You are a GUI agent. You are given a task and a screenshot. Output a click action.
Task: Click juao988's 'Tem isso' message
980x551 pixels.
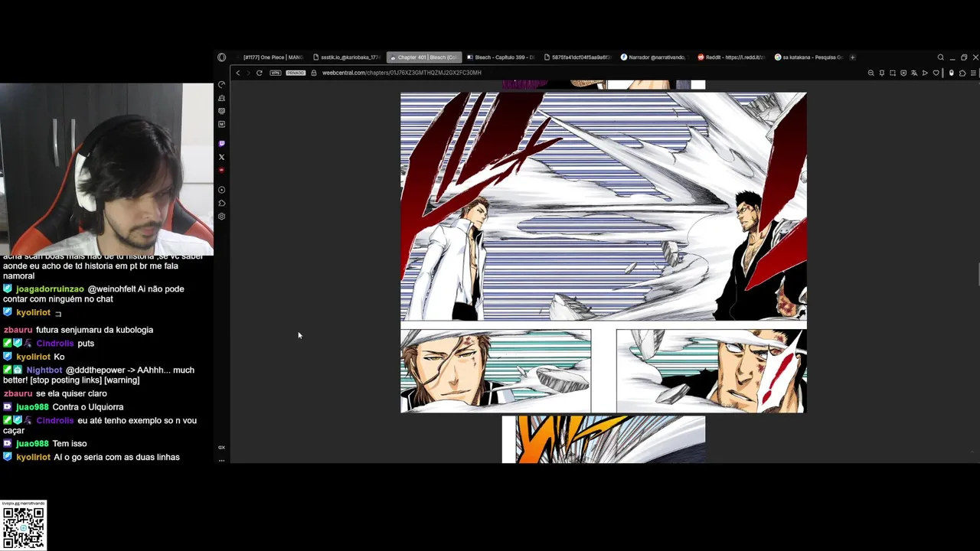click(70, 444)
